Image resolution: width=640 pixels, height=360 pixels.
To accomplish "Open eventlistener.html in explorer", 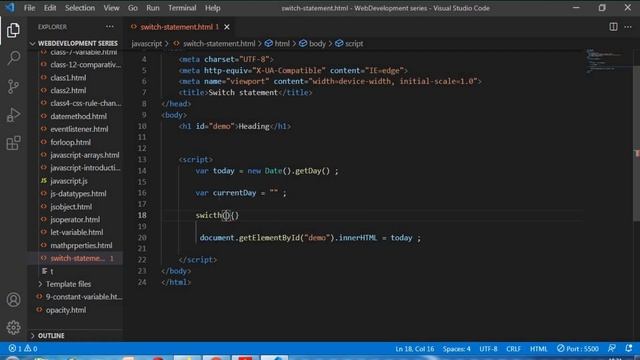I will tap(76, 129).
